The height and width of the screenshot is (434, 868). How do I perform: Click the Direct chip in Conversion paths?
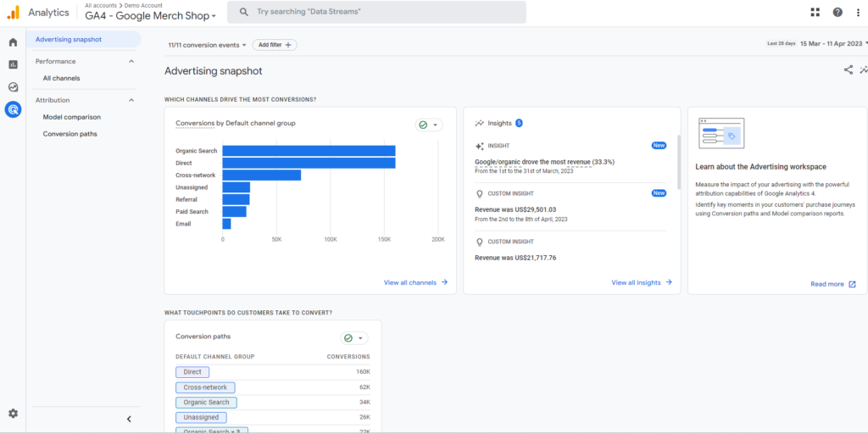[x=192, y=372]
